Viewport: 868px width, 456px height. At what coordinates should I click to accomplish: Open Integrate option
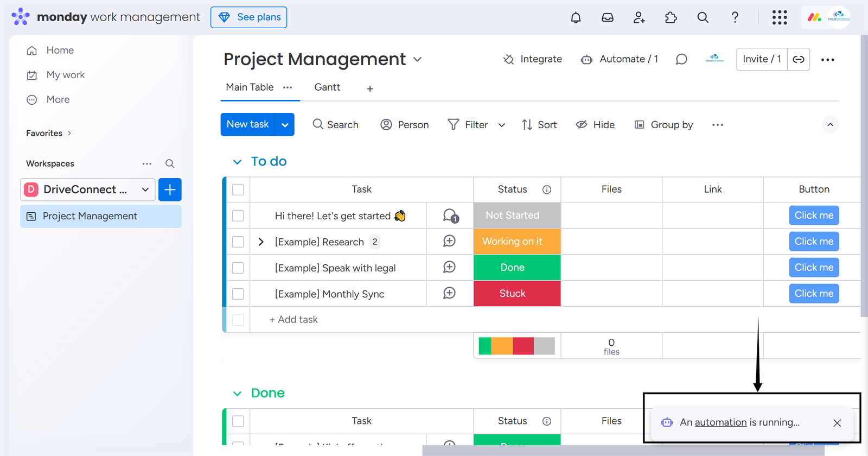[533, 59]
